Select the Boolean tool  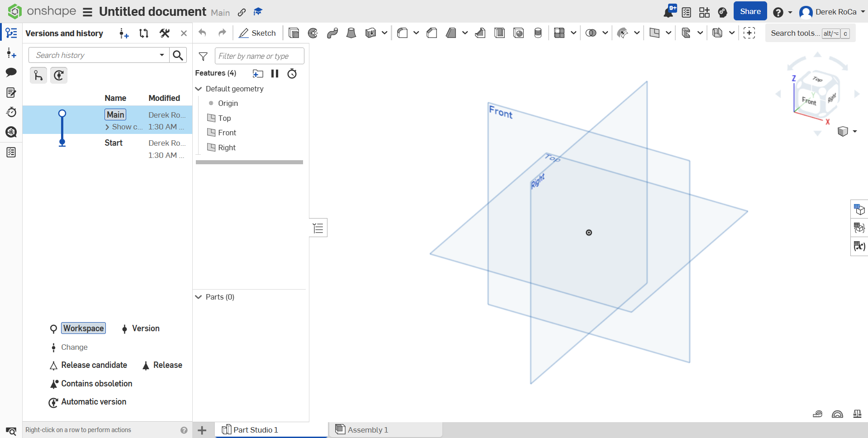click(x=591, y=33)
